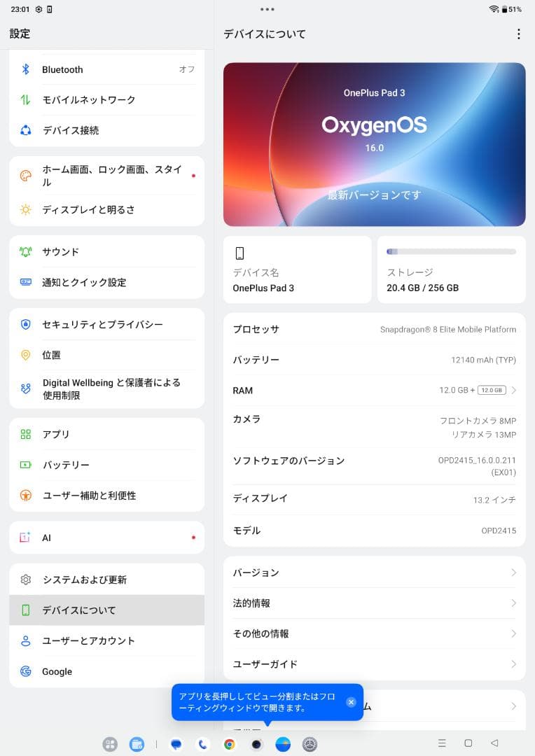This screenshot has height=756, width=535.
Task: Tap the accessibility icon for ユーザー補助と利便性
Action: 26,495
